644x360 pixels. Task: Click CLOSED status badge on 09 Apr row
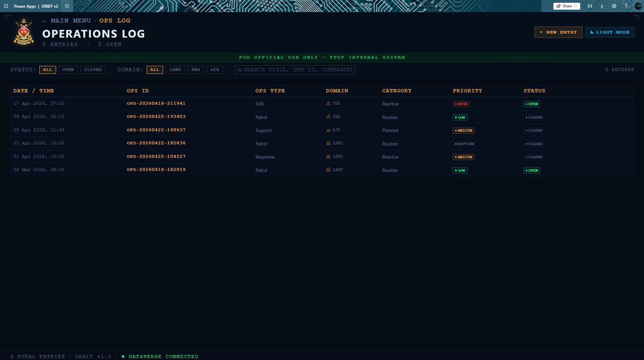tap(534, 118)
